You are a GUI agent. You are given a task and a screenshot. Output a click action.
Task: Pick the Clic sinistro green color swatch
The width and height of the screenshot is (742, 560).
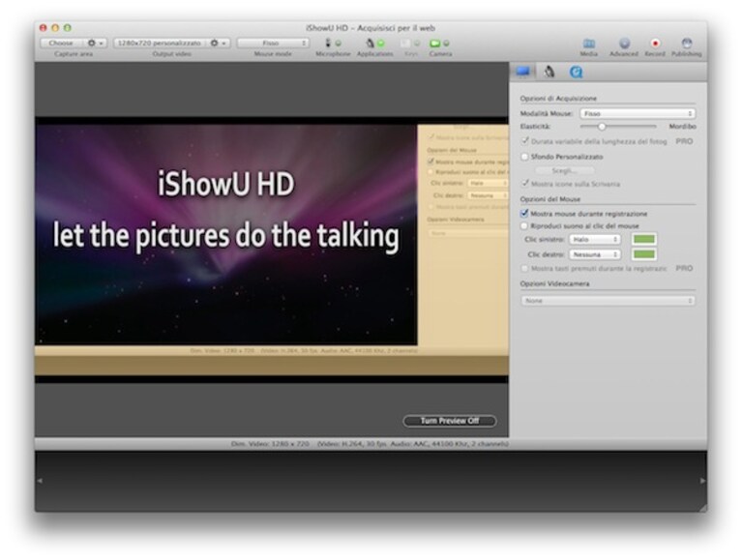tap(644, 239)
